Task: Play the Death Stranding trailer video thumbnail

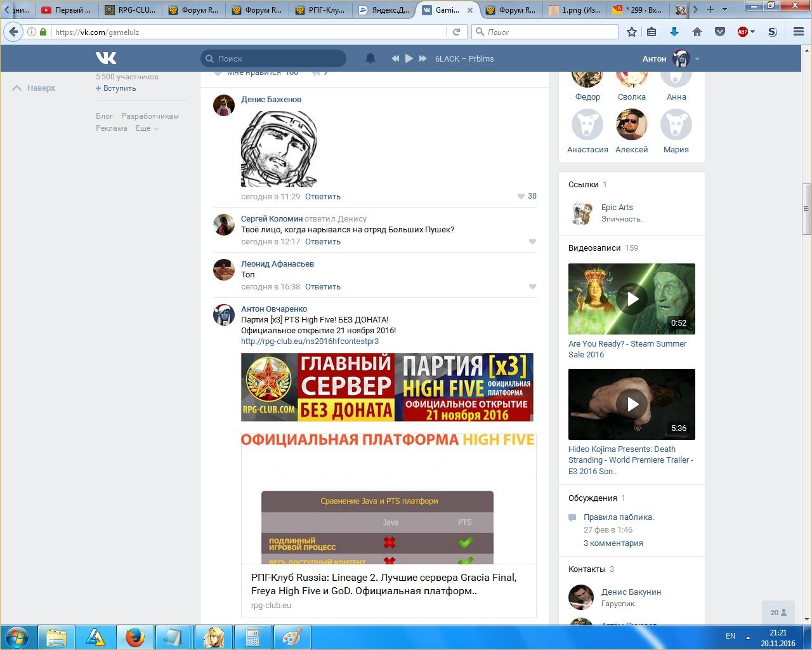Action: click(632, 404)
